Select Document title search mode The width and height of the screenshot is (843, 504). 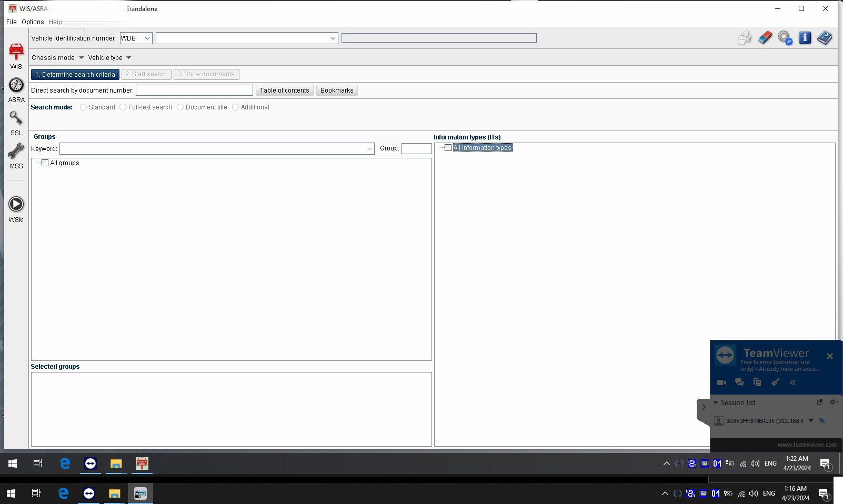[x=180, y=107]
